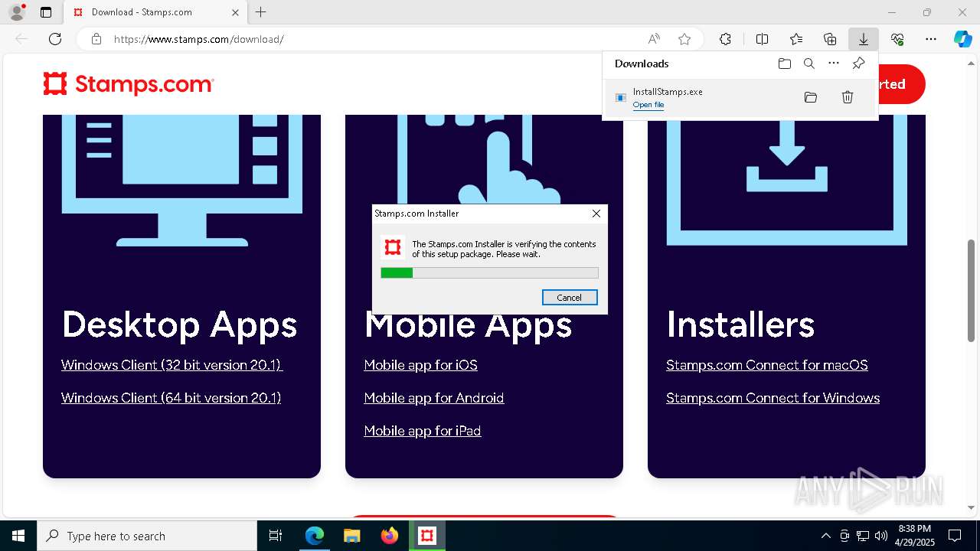Click the address bar URL
The width and height of the screenshot is (980, 551).
click(199, 39)
